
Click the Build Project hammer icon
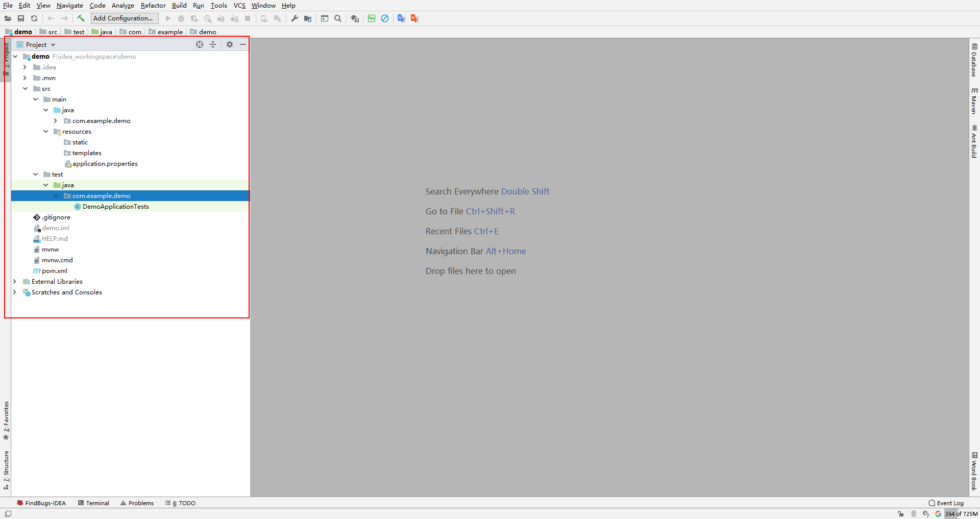point(81,18)
